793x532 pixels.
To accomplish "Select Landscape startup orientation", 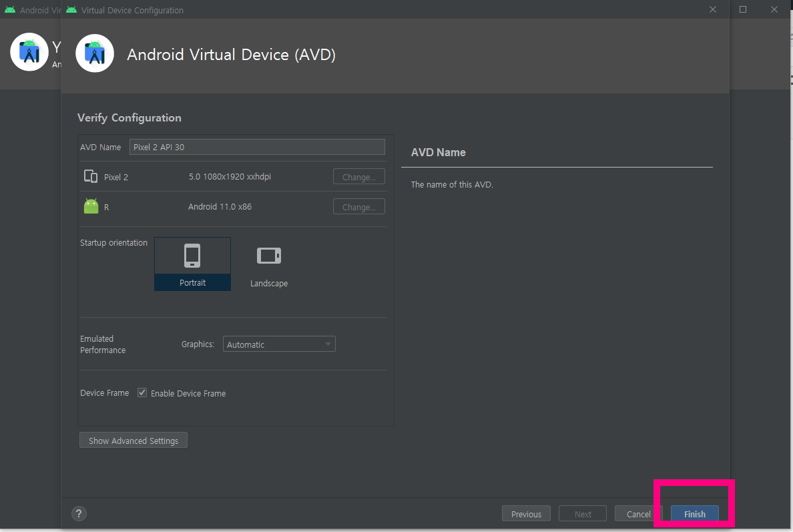I will (x=269, y=266).
